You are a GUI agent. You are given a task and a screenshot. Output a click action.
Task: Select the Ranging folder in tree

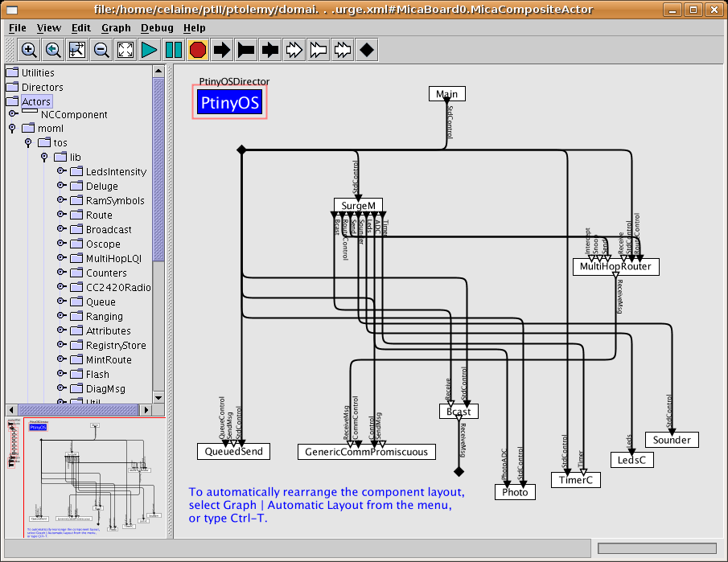(x=97, y=317)
